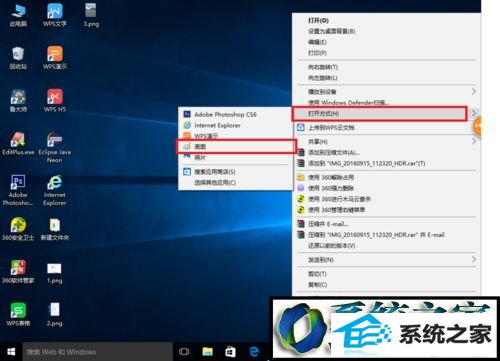Choose 搜索应用商店(S) in submenu

(235, 172)
